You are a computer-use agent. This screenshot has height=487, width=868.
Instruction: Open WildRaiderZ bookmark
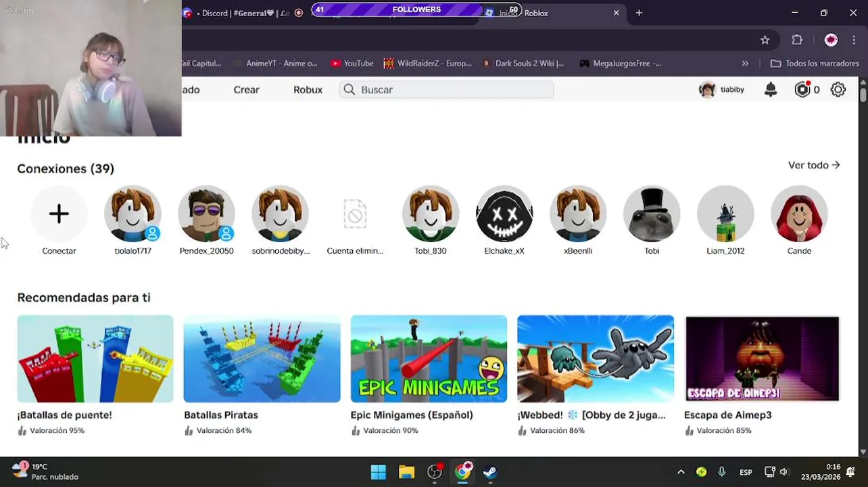(428, 64)
